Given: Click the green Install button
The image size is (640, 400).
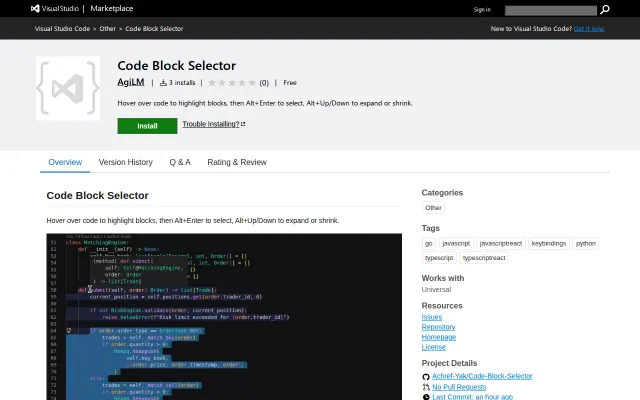Looking at the screenshot, I should (x=147, y=126).
